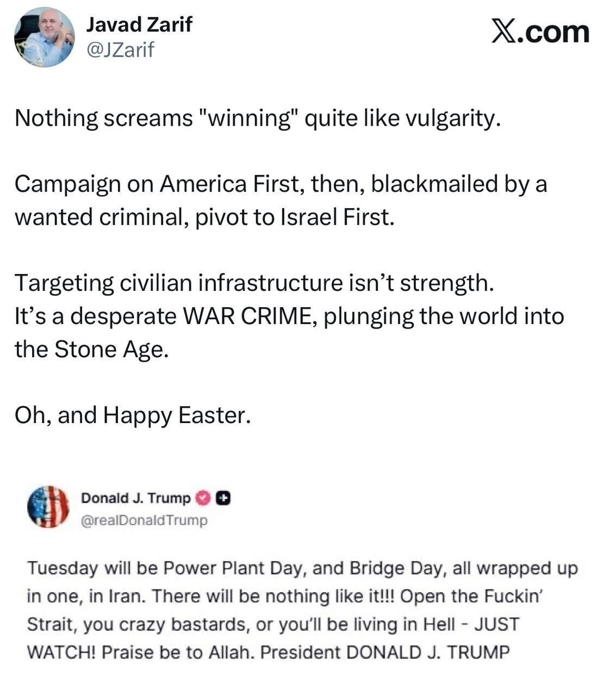
Task: Click the red verified checkmark badge
Action: 203,498
